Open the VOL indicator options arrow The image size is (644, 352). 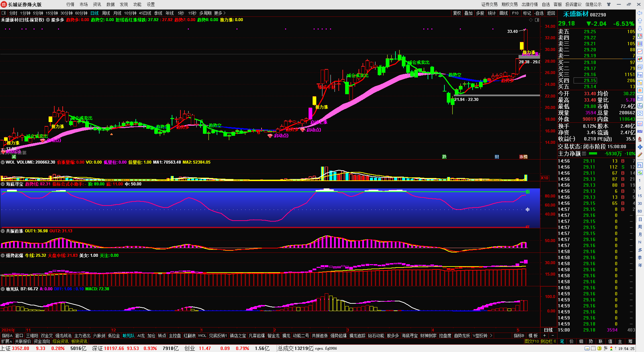[x=3, y=162]
